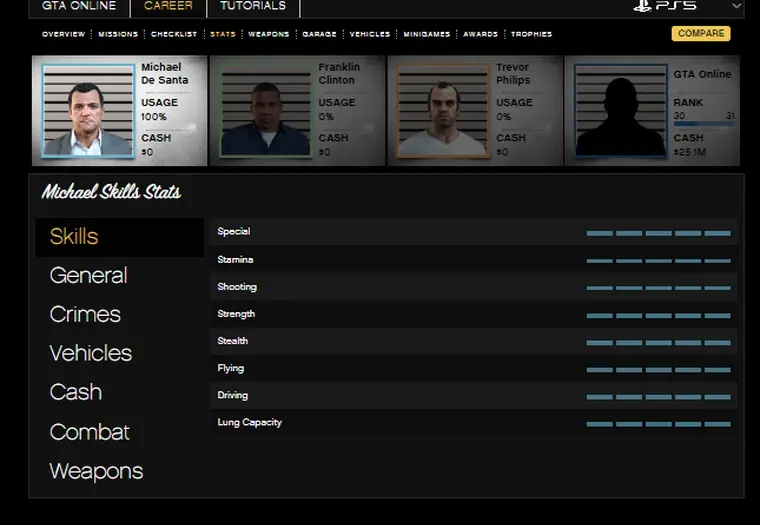The image size is (760, 525).
Task: Click the GTA Online rank progress bar
Action: click(x=704, y=124)
